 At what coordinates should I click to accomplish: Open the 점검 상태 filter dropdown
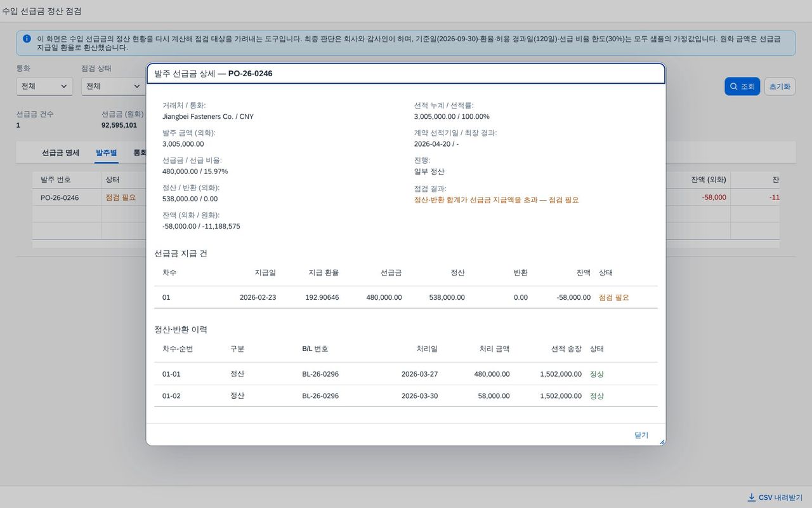[x=113, y=86]
